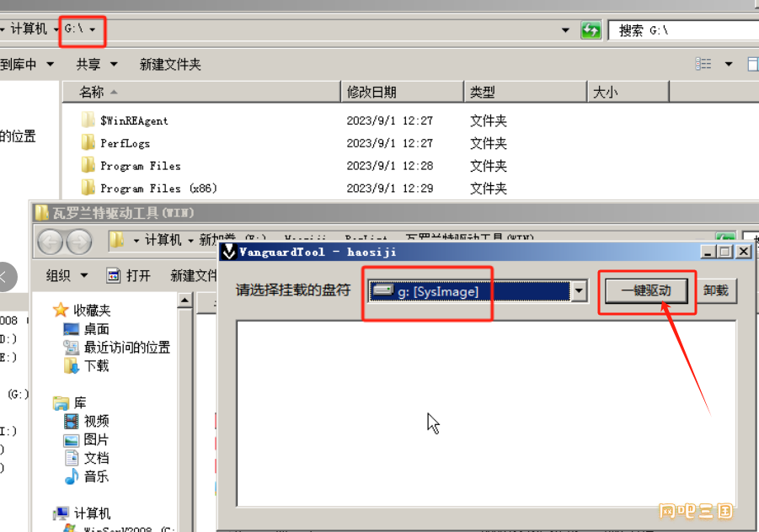The height and width of the screenshot is (532, 759).
Task: Go back in the 瓦罗兰特驱动工具 window
Action: 50,241
